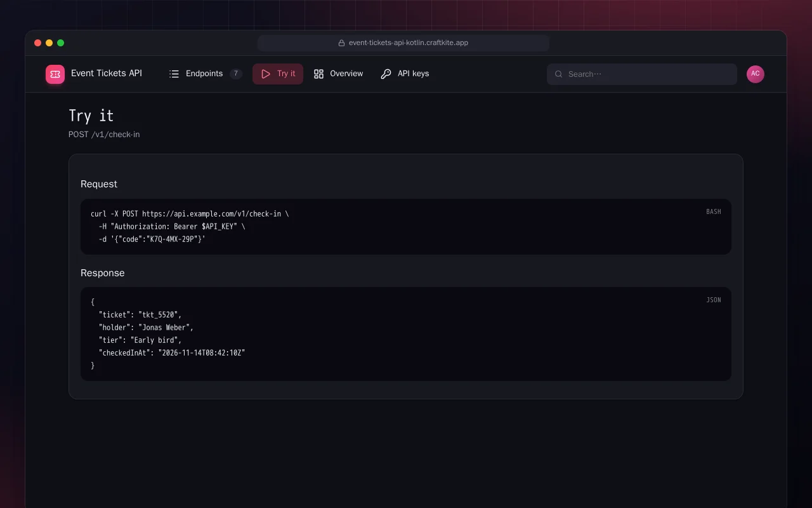Close the window with the red button

38,43
